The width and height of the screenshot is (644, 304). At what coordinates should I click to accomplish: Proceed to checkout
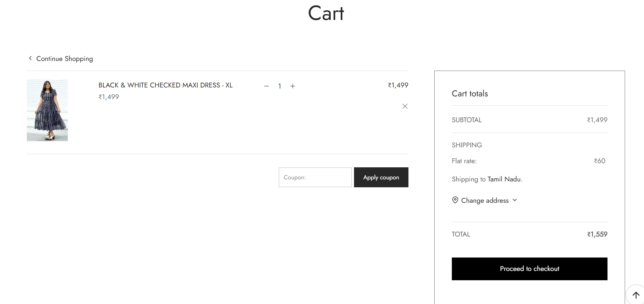[529, 269]
